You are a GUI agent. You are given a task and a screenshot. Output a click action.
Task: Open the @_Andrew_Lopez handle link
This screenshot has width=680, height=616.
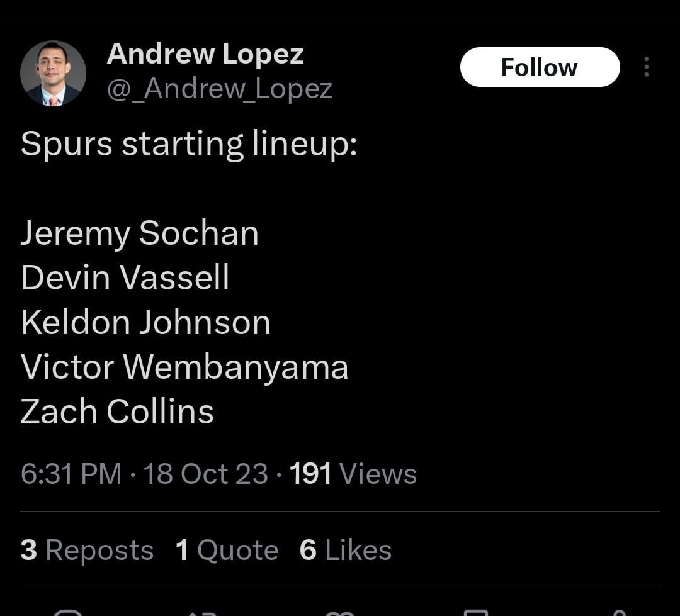click(219, 89)
